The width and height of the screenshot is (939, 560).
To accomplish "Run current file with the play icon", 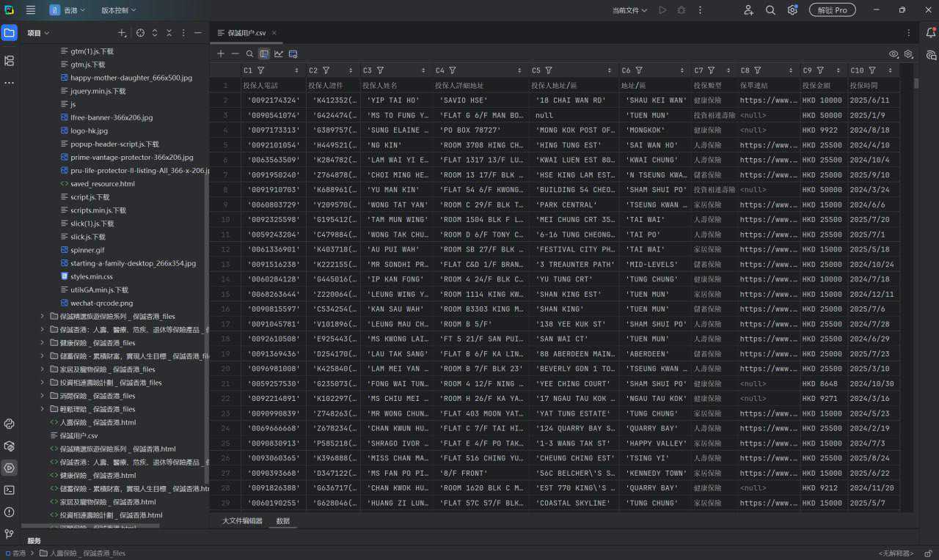I will point(663,10).
